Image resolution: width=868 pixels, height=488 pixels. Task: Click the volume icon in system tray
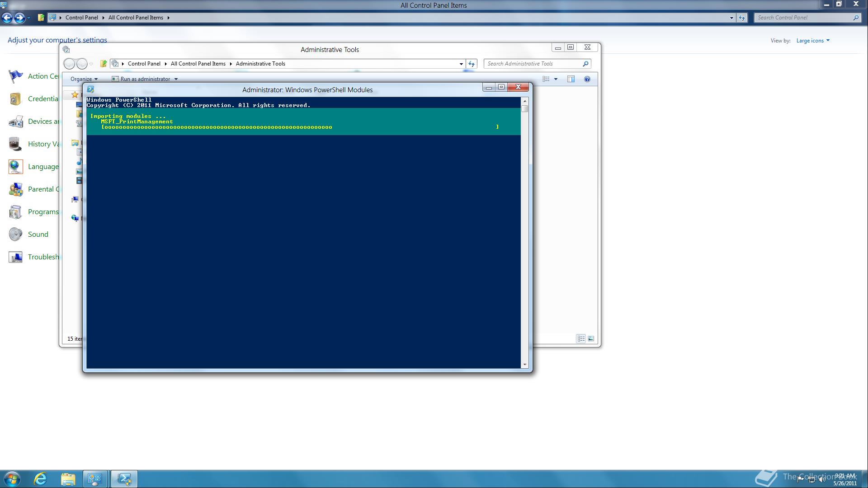(822, 479)
